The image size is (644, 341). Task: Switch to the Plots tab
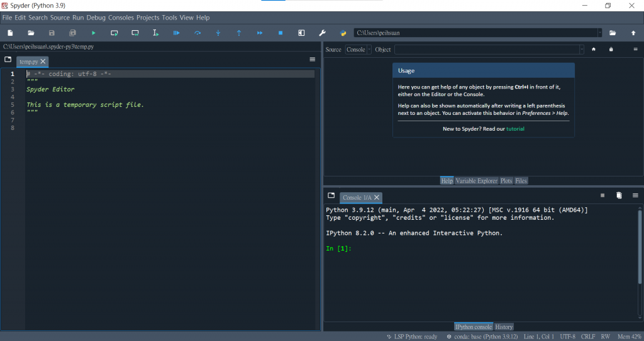[x=506, y=181]
